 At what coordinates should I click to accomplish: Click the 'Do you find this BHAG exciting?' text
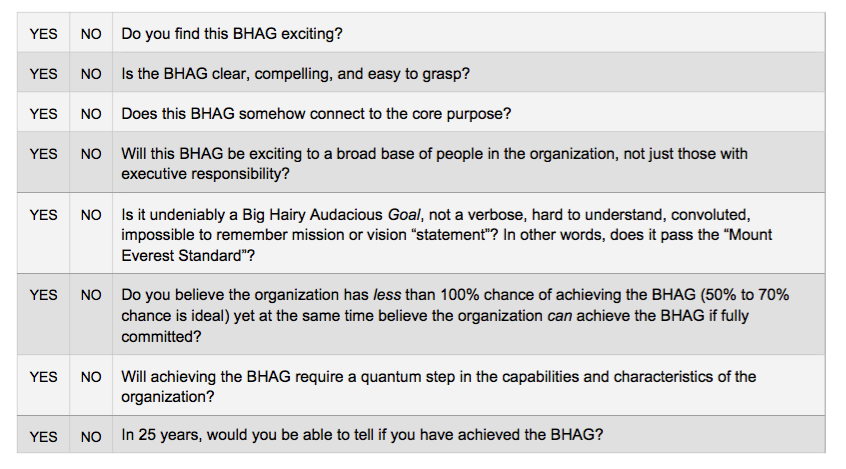pos(232,33)
